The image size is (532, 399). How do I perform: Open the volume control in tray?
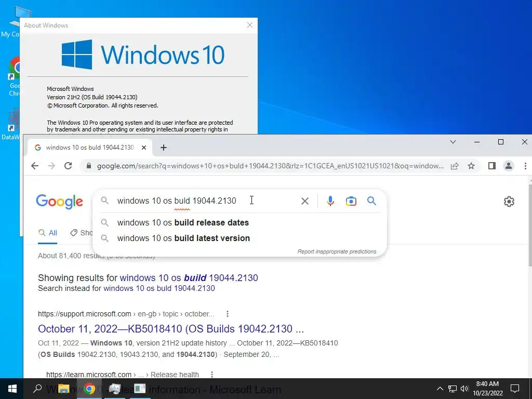click(x=464, y=389)
